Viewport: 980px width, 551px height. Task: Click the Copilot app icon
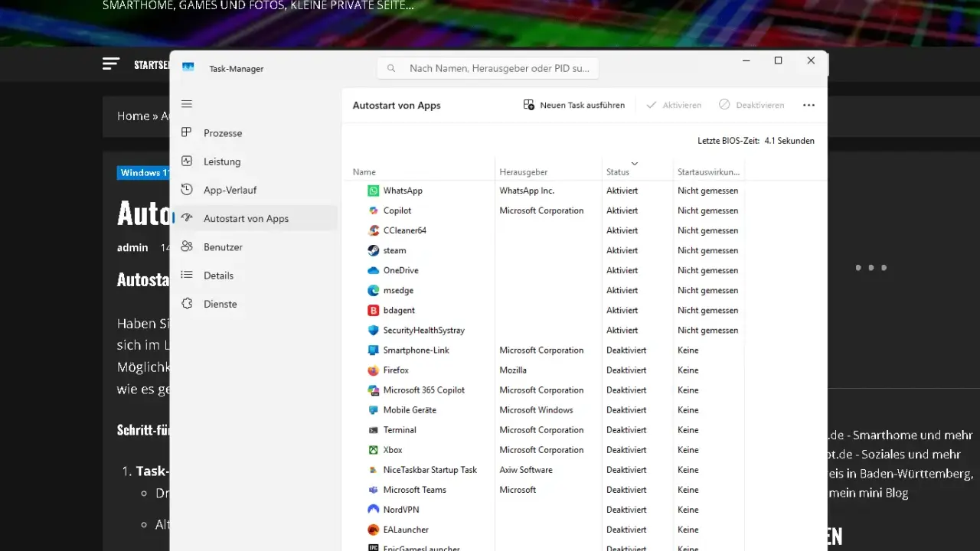(x=373, y=210)
